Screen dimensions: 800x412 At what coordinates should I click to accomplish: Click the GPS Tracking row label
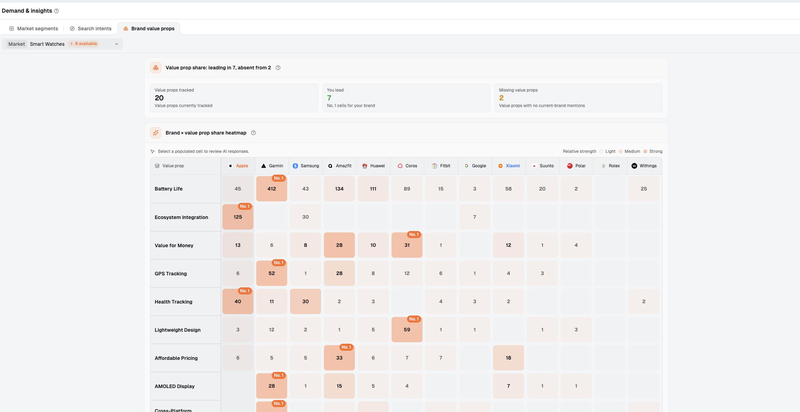pyautogui.click(x=170, y=273)
